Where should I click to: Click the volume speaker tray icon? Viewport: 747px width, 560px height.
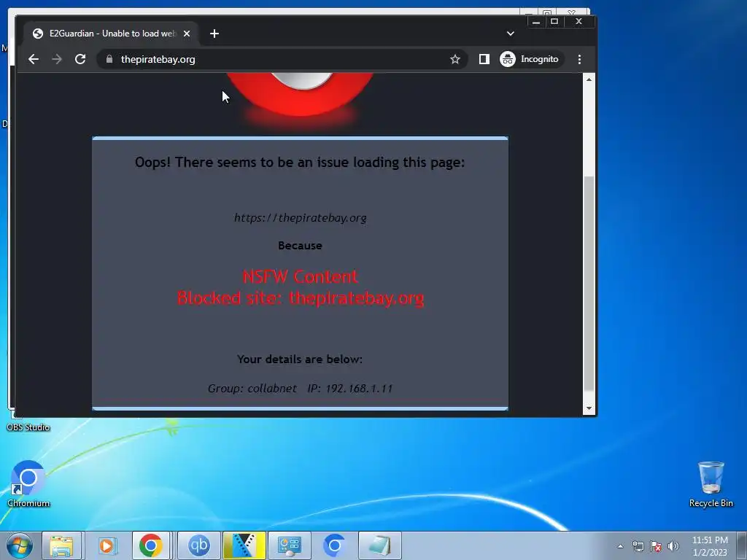[x=673, y=546]
